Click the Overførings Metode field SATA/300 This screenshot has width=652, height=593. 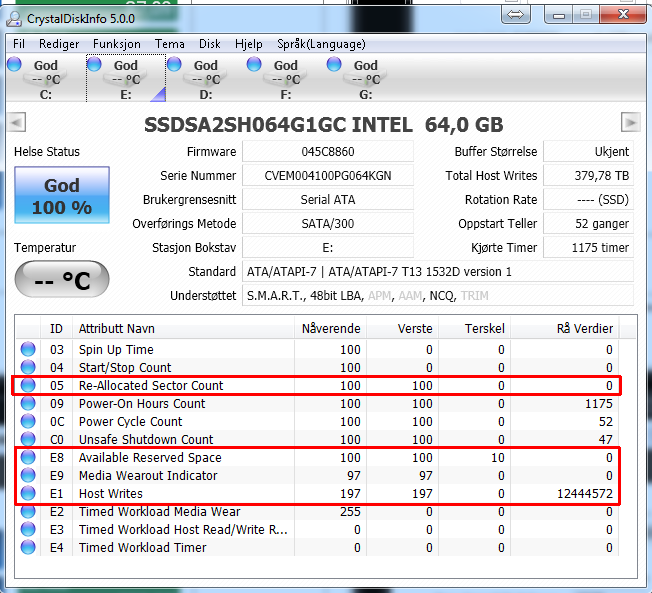328,224
